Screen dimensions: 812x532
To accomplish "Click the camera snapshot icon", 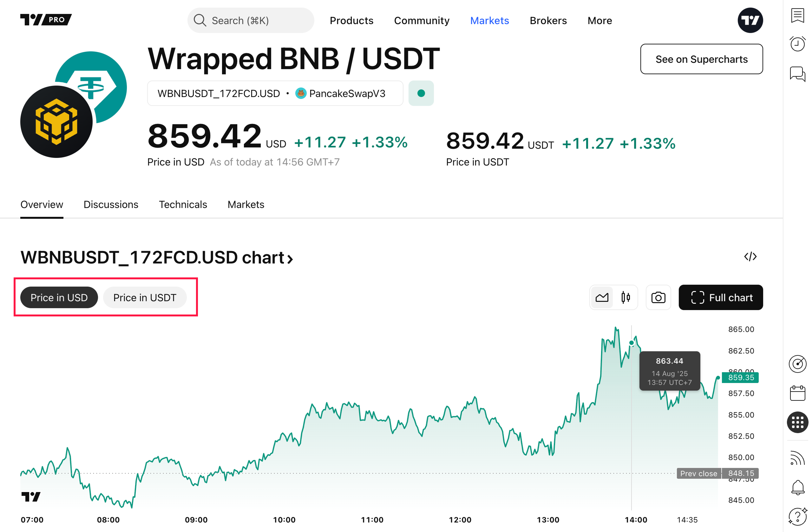I will (x=658, y=297).
